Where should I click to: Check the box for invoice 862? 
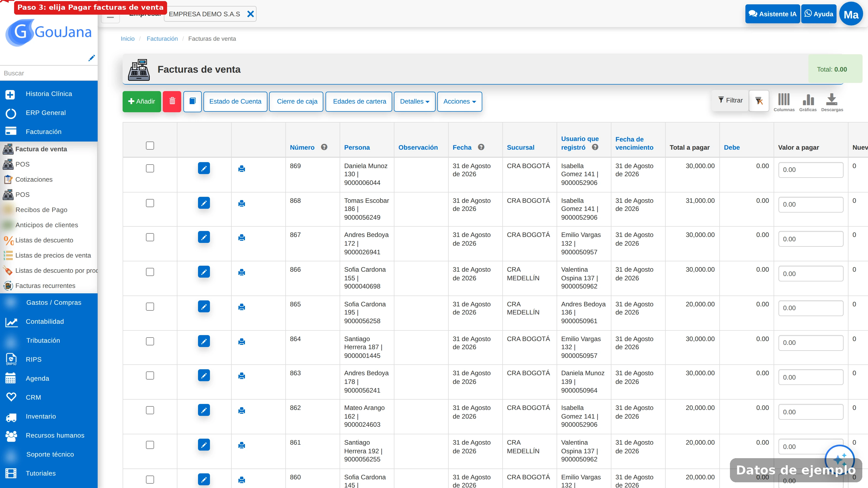(150, 410)
